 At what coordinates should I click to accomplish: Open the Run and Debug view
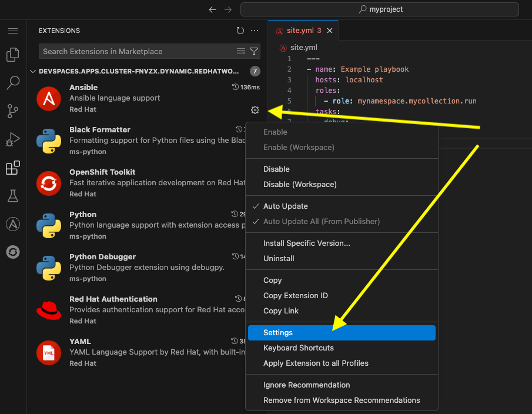click(x=13, y=139)
